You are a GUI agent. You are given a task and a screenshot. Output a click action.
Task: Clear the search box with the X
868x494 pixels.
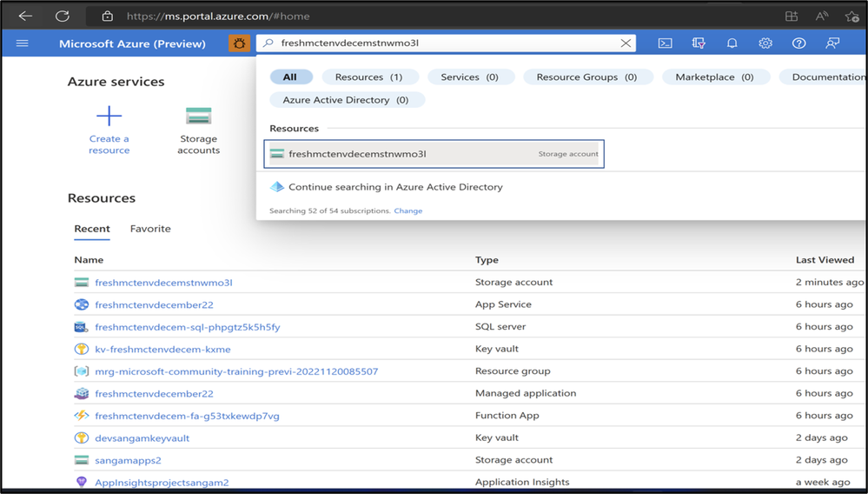(626, 43)
